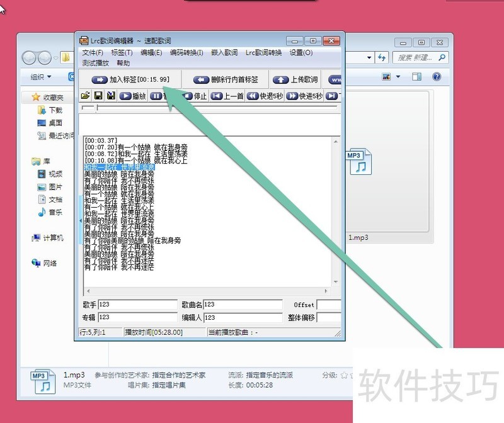
Task: Select 库 in Explorer sidebar
Action: tap(41, 161)
